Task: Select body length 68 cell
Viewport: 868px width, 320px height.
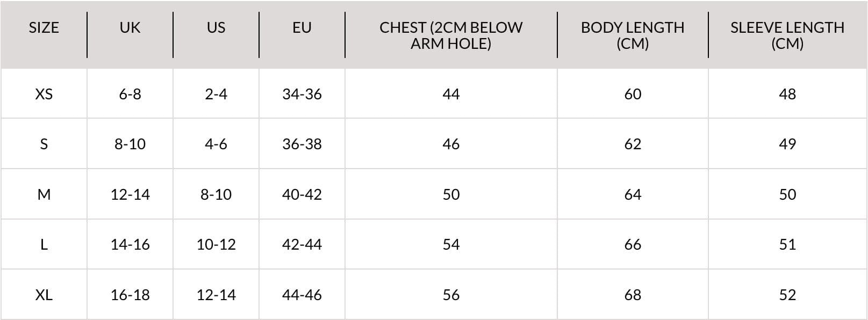Action: point(633,295)
